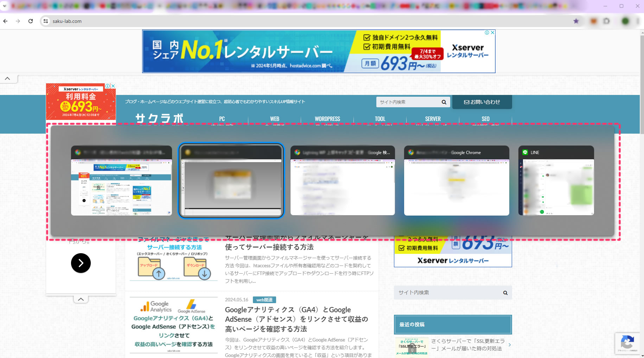644x358 pixels.
Task: Click the web関連 category tag
Action: tap(264, 300)
